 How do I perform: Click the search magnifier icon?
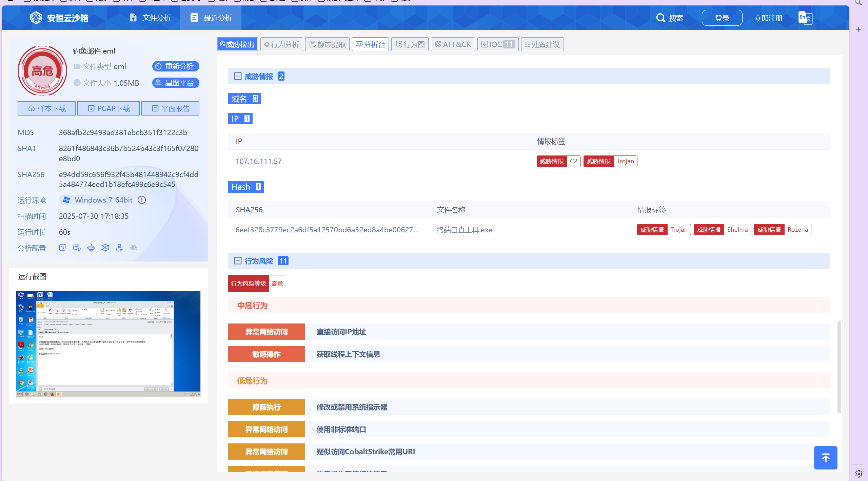660,18
